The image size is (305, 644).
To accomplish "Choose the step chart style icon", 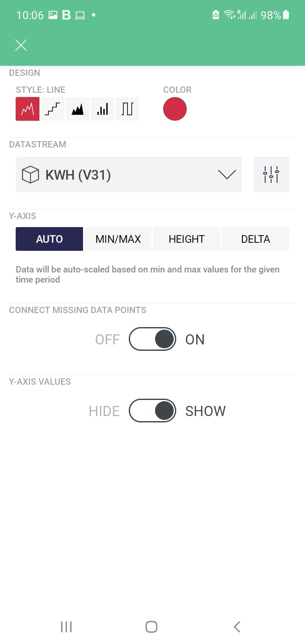I will coord(53,109).
